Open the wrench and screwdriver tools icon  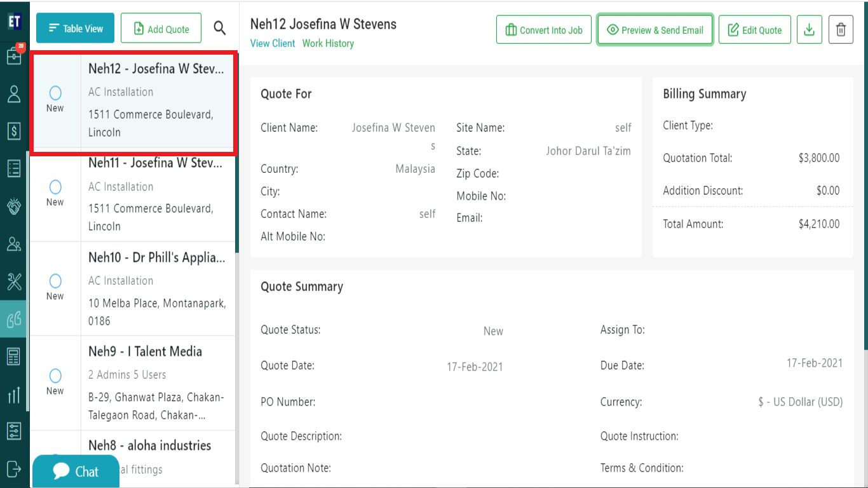pyautogui.click(x=14, y=281)
